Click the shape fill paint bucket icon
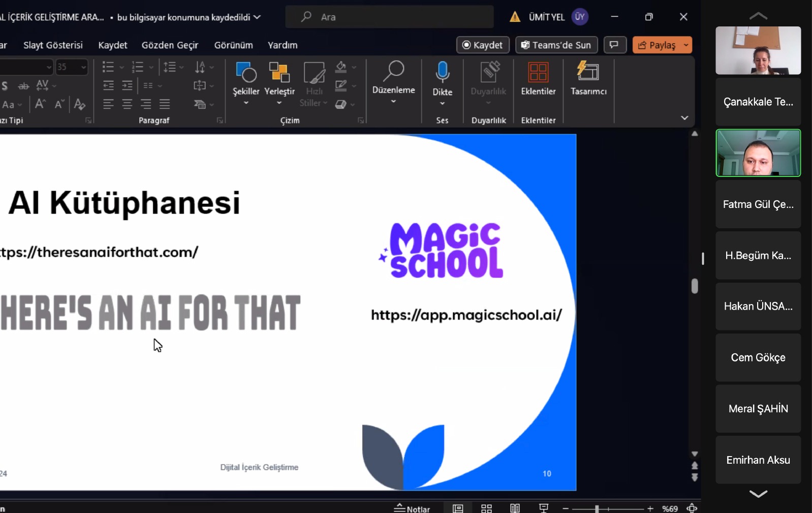The width and height of the screenshot is (812, 513). [341, 67]
